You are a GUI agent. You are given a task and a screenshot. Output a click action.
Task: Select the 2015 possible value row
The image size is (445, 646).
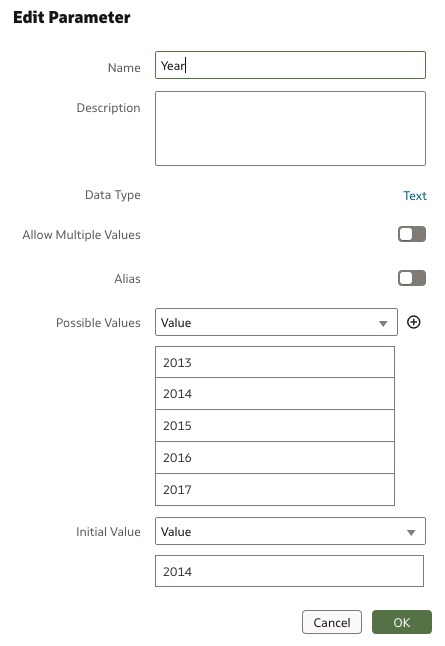pos(275,426)
